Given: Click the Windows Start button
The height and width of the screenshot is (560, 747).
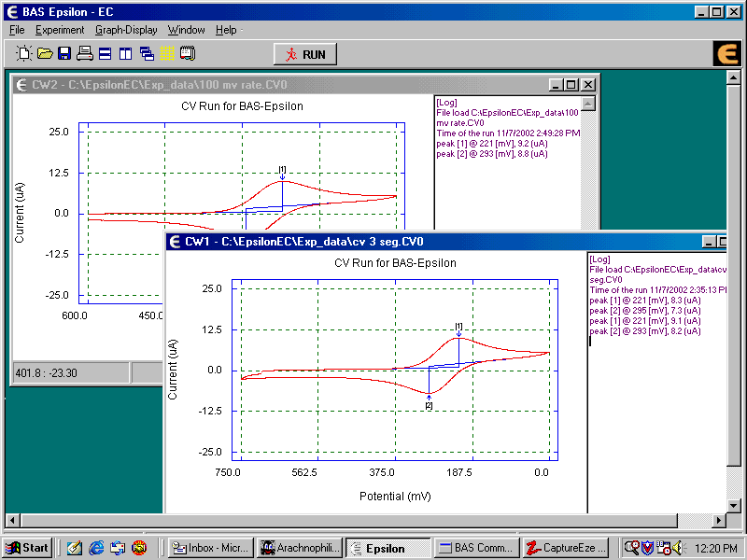Looking at the screenshot, I should [27, 548].
